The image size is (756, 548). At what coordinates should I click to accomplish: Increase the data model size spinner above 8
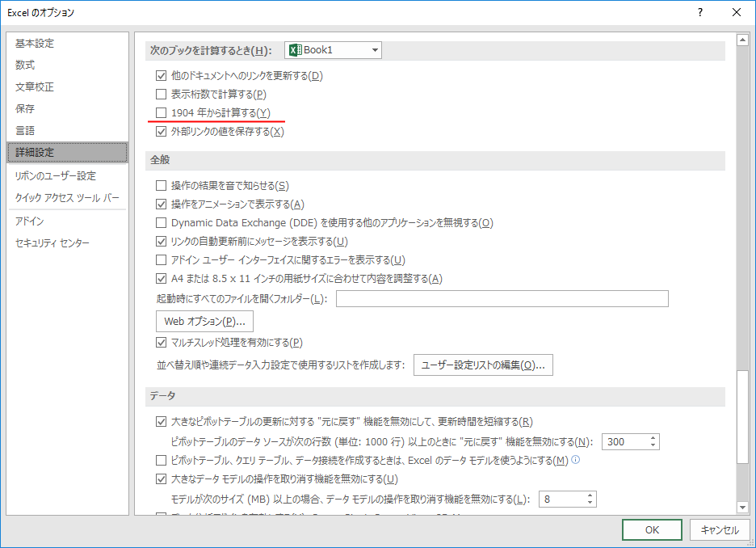click(590, 495)
